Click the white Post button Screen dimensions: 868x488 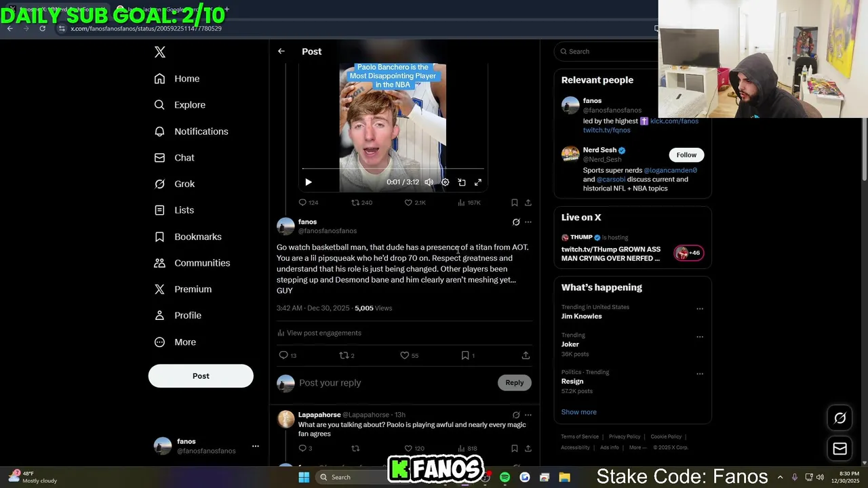click(201, 376)
